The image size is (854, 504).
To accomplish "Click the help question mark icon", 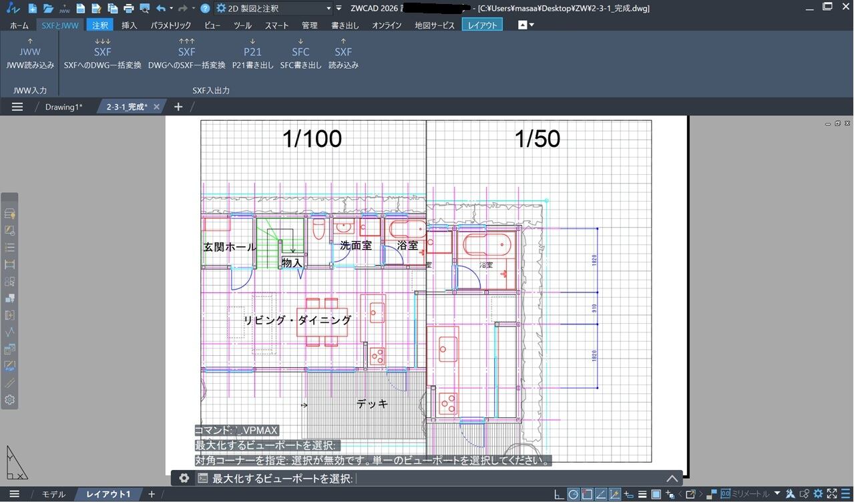I will click(204, 9).
